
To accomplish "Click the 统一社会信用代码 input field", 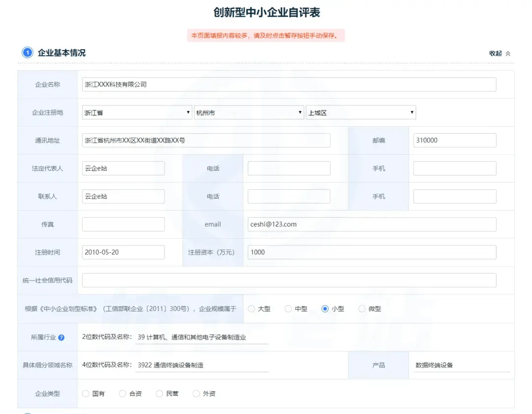I will click(289, 280).
